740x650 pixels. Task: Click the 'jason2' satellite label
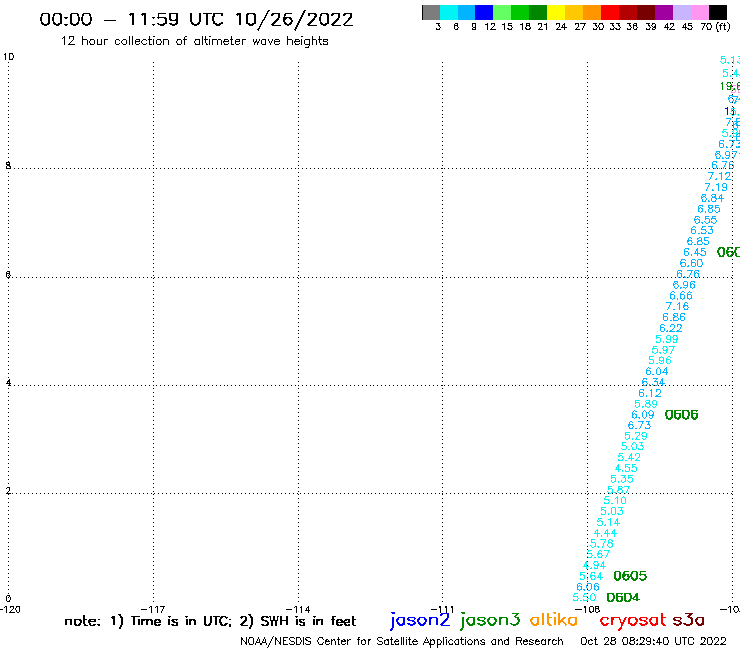[420, 620]
